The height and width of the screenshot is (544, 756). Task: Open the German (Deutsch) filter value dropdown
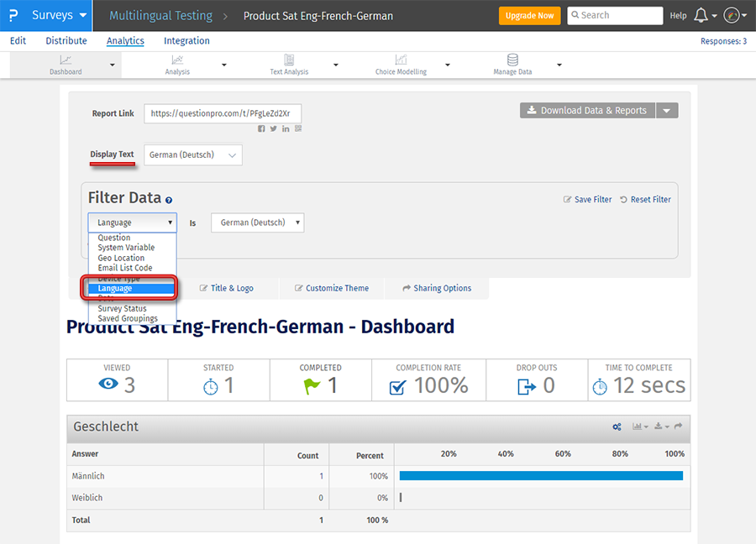point(257,222)
